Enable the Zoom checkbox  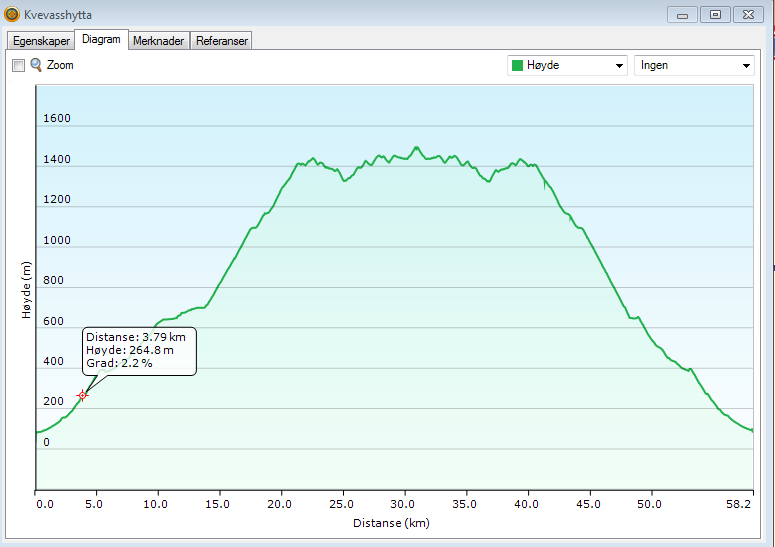18,65
